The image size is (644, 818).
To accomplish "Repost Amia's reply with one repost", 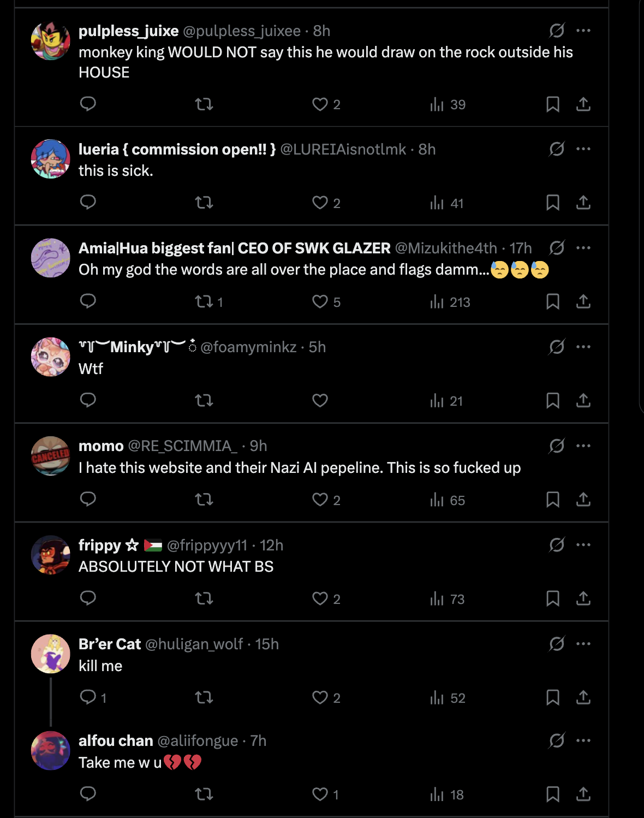I will click(205, 302).
